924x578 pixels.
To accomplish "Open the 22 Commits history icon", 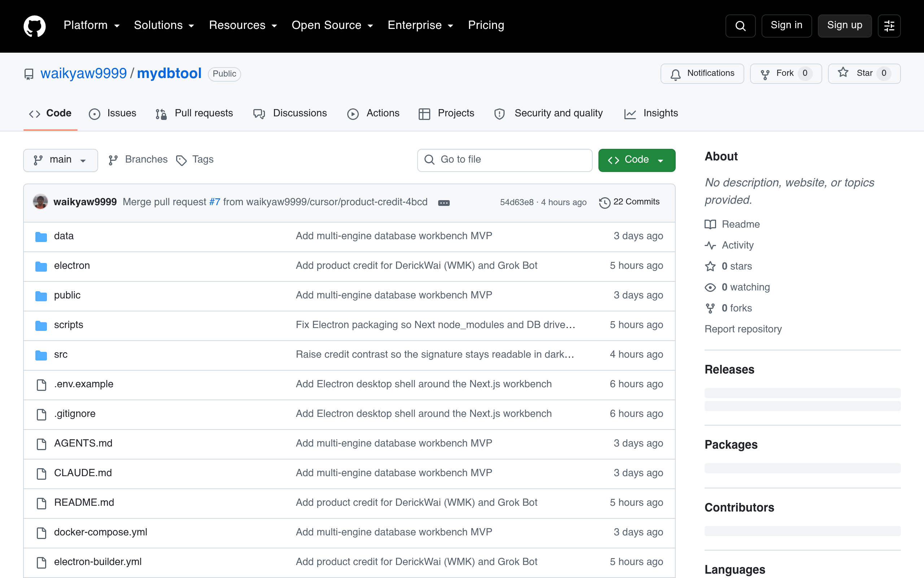I will click(605, 203).
